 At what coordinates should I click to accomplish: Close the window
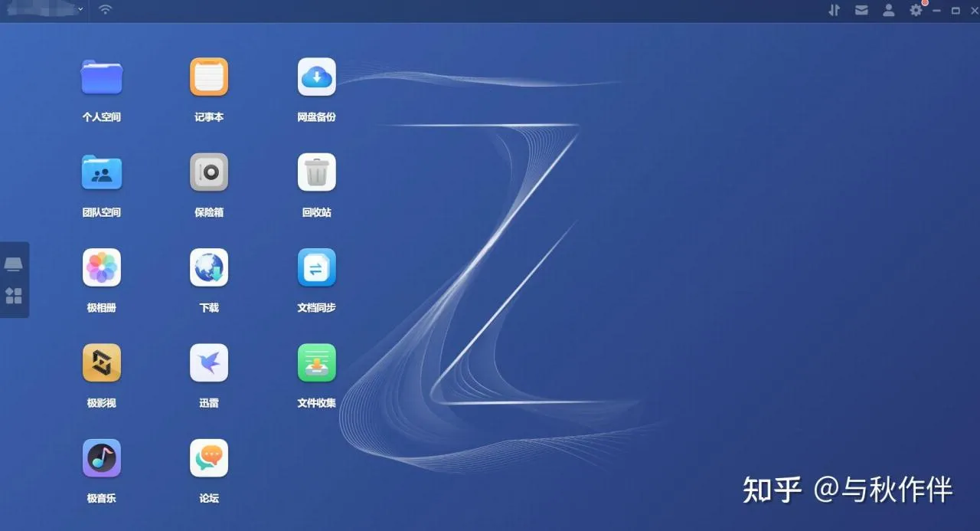pos(974,11)
